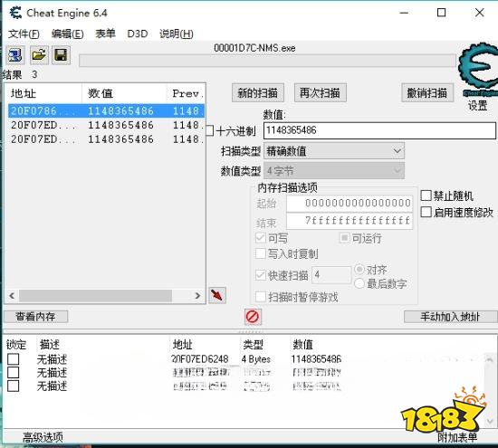The image size is (498, 448).
Task: Open 高级选项 at the bottom left
Action: tap(43, 437)
